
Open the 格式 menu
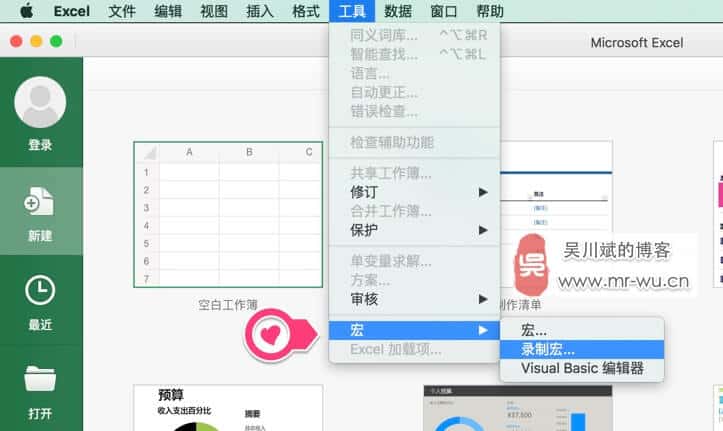coord(306,12)
